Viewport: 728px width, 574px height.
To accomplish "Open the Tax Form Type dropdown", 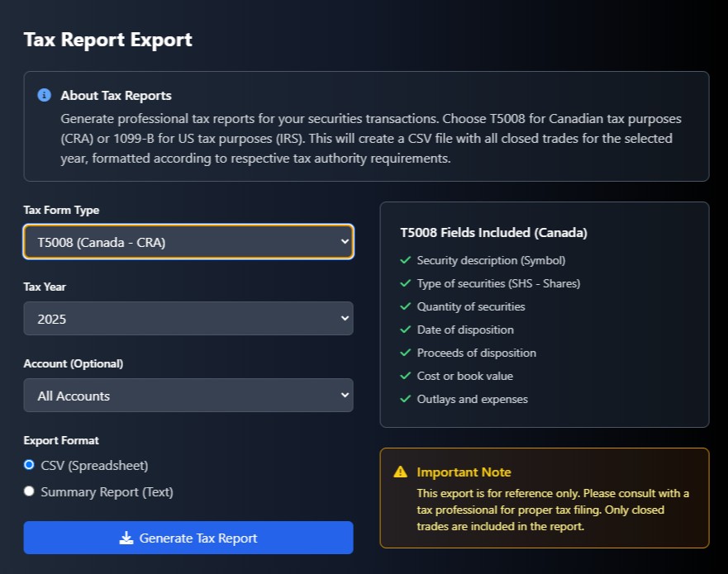I will coord(188,241).
